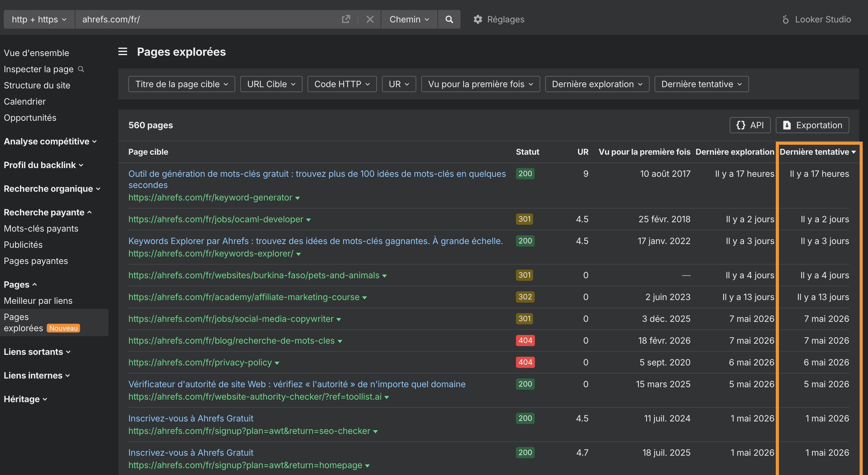This screenshot has height=475, width=868.
Task: Open Dernière exploration filter dropdown
Action: (x=597, y=84)
